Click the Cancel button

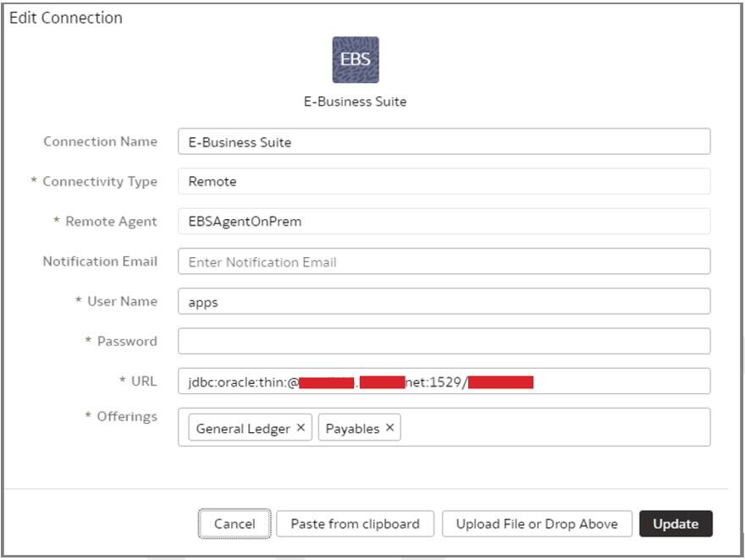click(235, 524)
